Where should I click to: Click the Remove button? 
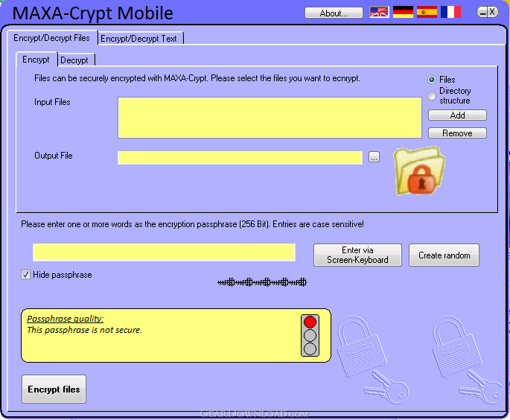tap(457, 133)
